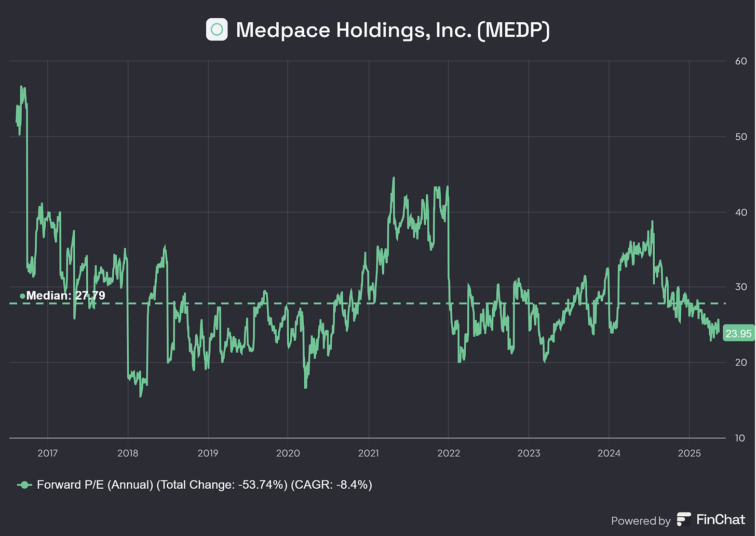This screenshot has width=756, height=536.
Task: Click the 2021 x-axis label
Action: [368, 453]
